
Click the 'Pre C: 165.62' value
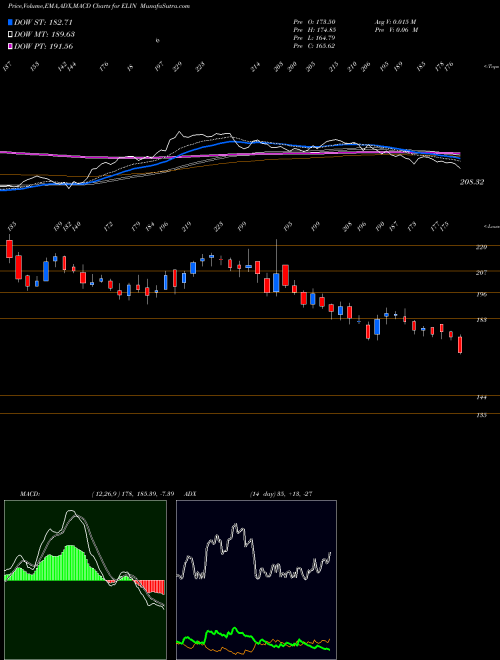pyautogui.click(x=314, y=46)
